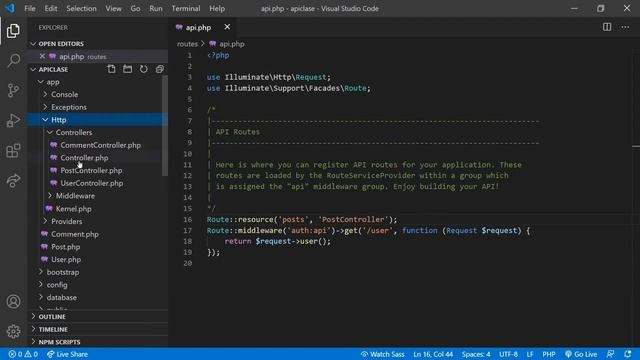640x360 pixels.
Task: Open the Search view in activity bar
Action: coord(13,60)
